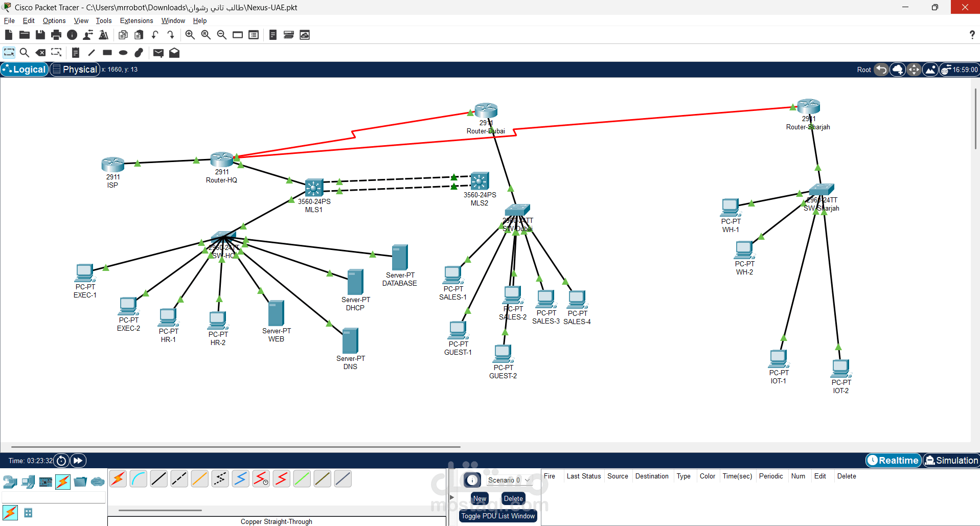This screenshot has height=526, width=980.
Task: Open the Edit menu
Action: pos(29,20)
